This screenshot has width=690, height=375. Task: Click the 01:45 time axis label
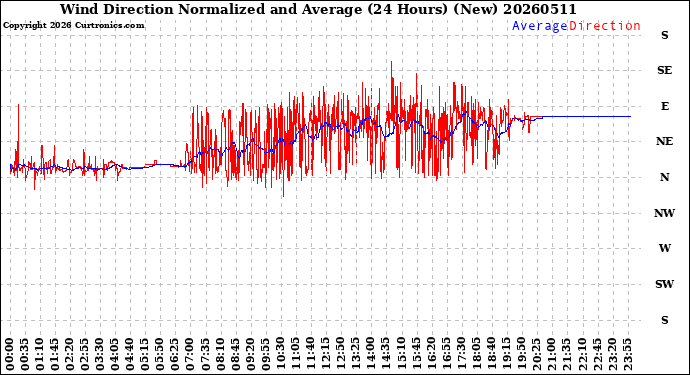pyautogui.click(x=55, y=354)
